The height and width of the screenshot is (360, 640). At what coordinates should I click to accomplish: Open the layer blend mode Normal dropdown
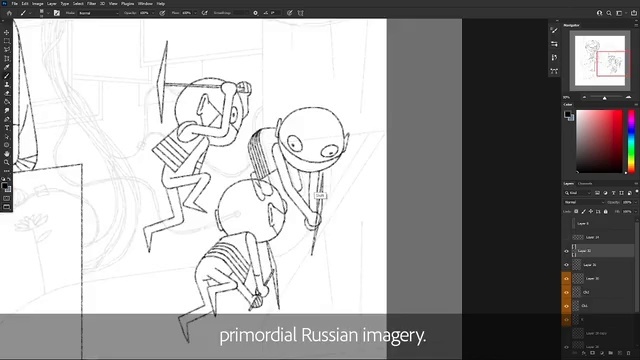coord(584,202)
